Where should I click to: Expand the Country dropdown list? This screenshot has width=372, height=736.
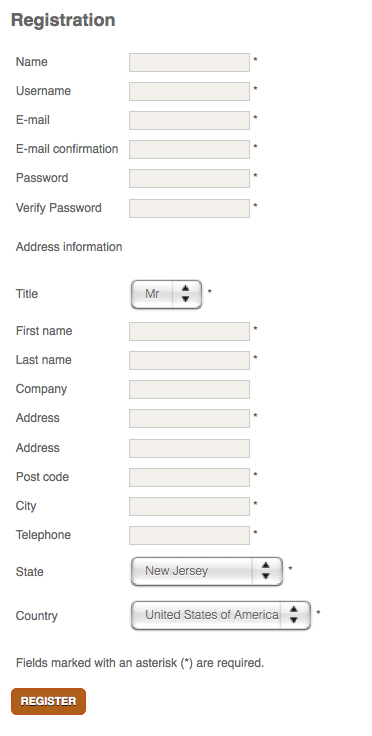tap(220, 615)
